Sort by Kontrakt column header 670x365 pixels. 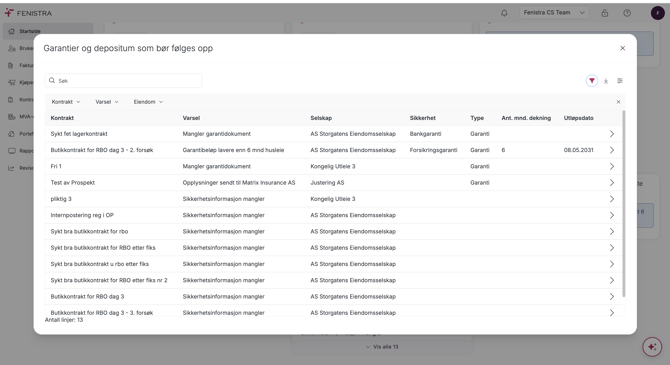62,118
